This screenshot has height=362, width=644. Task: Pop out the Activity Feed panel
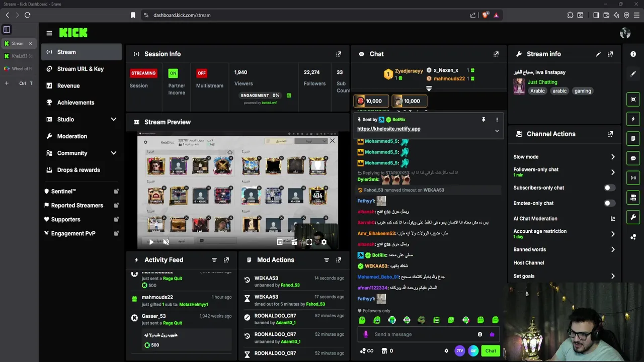click(x=226, y=260)
